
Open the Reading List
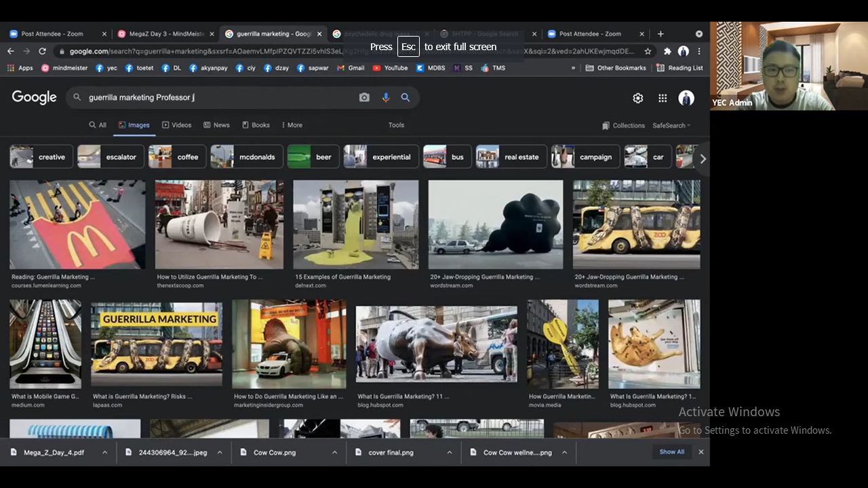pos(679,68)
